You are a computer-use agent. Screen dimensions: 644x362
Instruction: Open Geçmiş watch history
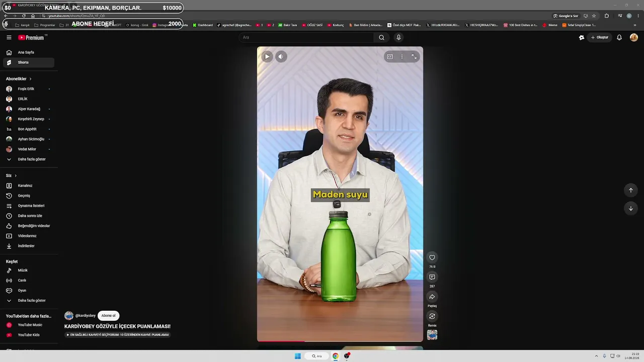[29, 196]
